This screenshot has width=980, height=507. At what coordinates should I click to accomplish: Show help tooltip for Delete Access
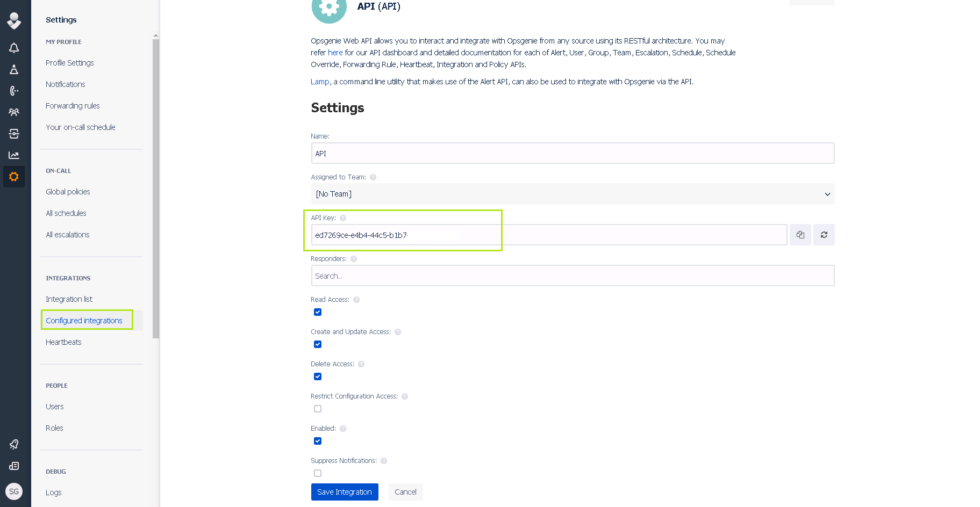tap(361, 364)
